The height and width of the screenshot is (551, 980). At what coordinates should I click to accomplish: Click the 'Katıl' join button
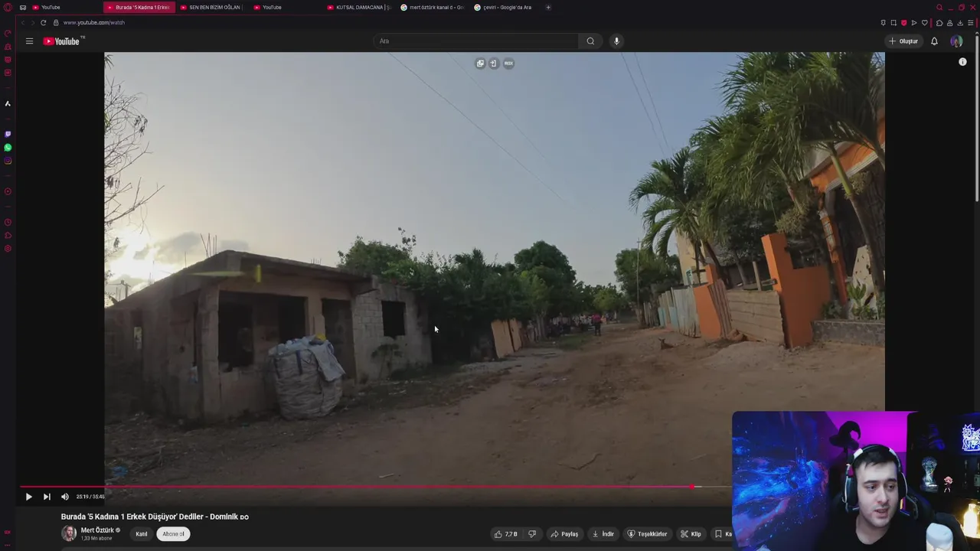click(142, 534)
